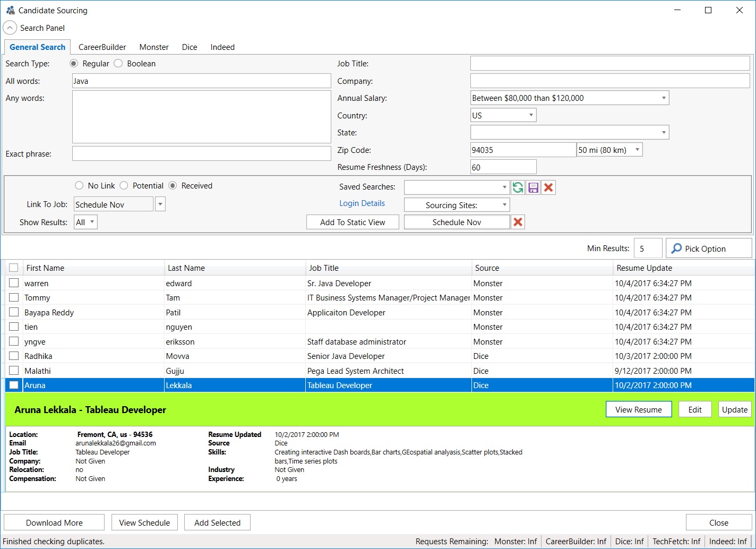Image resolution: width=756 pixels, height=549 pixels.
Task: Open the Login Details link
Action: 362,203
